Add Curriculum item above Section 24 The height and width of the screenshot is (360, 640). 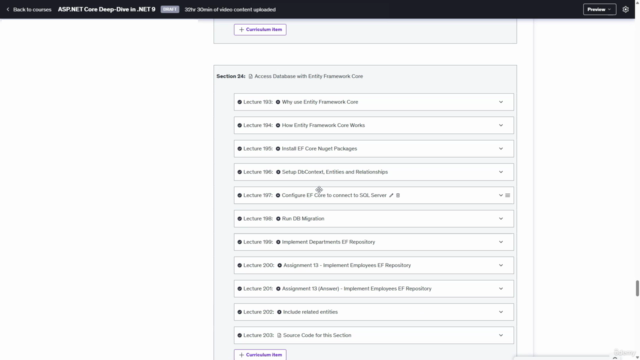point(260,29)
